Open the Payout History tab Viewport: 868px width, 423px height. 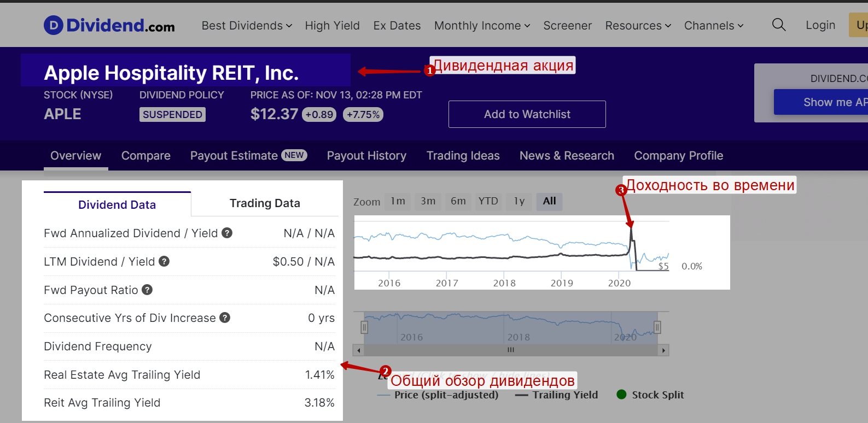366,156
